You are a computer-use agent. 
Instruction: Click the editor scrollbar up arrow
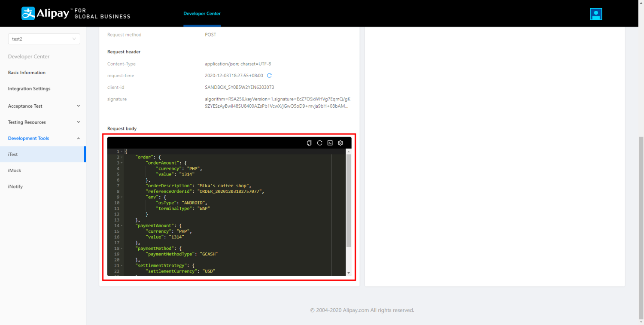[349, 152]
